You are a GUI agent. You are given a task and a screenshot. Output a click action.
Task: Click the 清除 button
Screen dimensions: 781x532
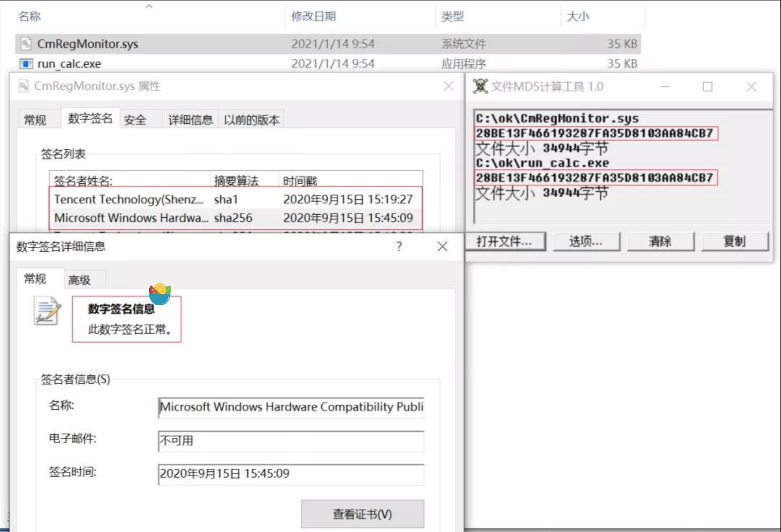(660, 241)
